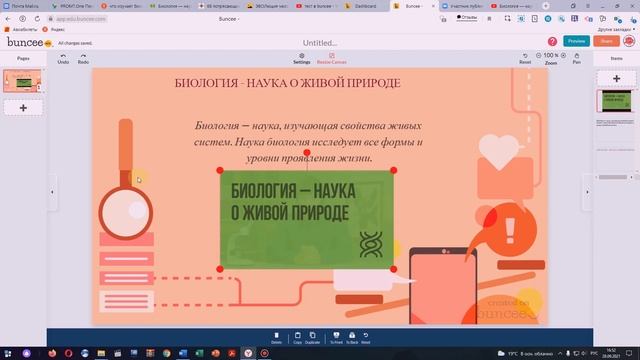Collapse the left Pages panel arrow
The width and height of the screenshot is (640, 360).
click(x=52, y=192)
